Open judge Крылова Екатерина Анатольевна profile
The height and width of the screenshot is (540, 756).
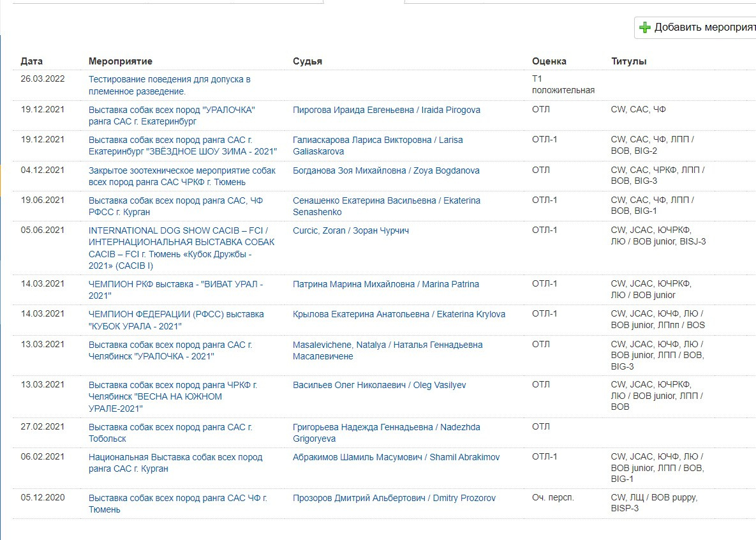click(x=399, y=314)
